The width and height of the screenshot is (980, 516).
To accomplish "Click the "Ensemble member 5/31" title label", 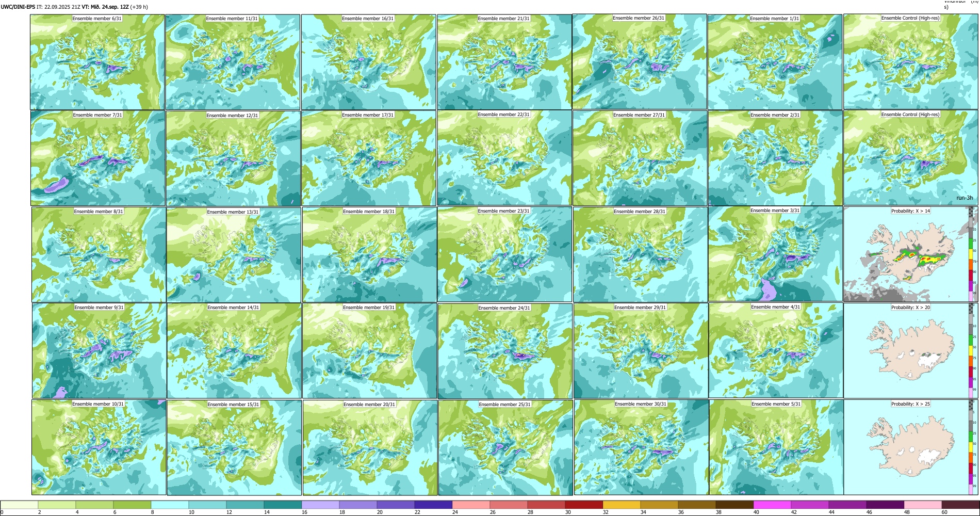I will click(776, 404).
